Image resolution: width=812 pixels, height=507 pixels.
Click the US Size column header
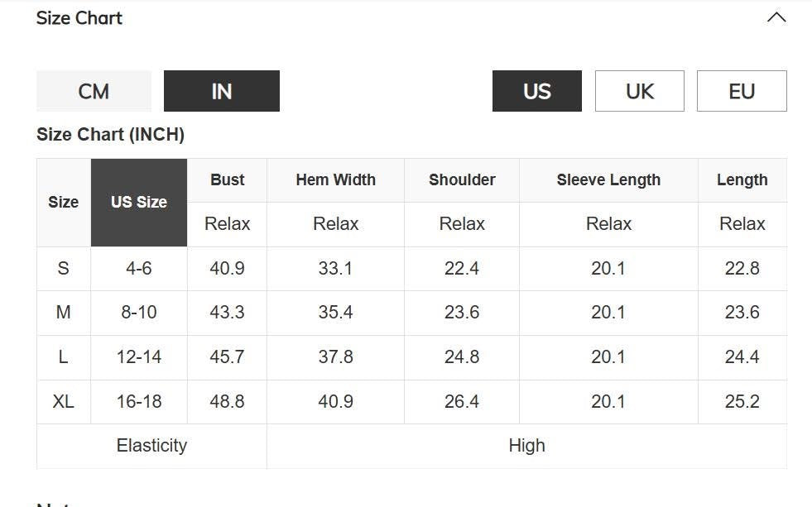tap(139, 202)
